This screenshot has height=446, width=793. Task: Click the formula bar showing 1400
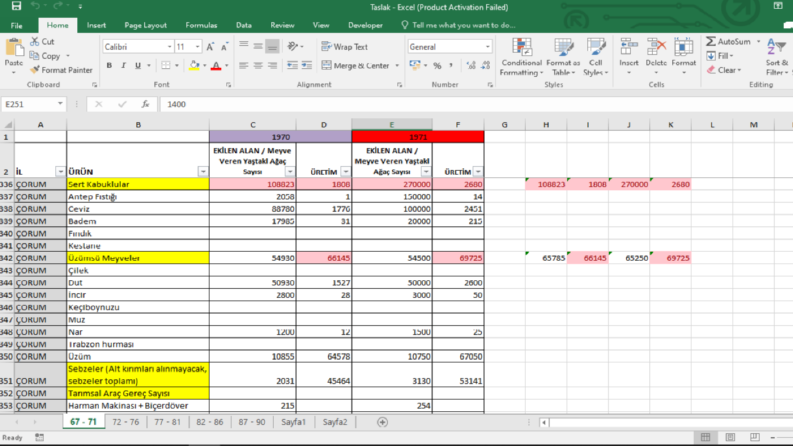475,104
